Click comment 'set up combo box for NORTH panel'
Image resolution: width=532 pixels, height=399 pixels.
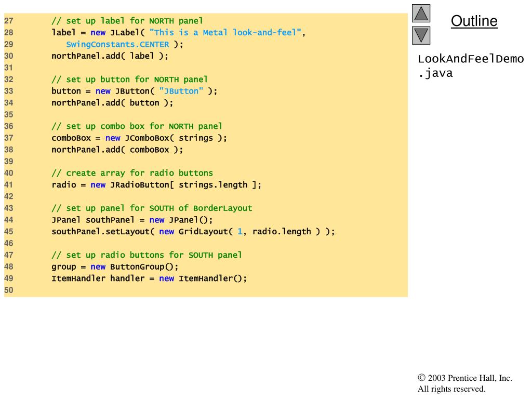click(x=137, y=126)
